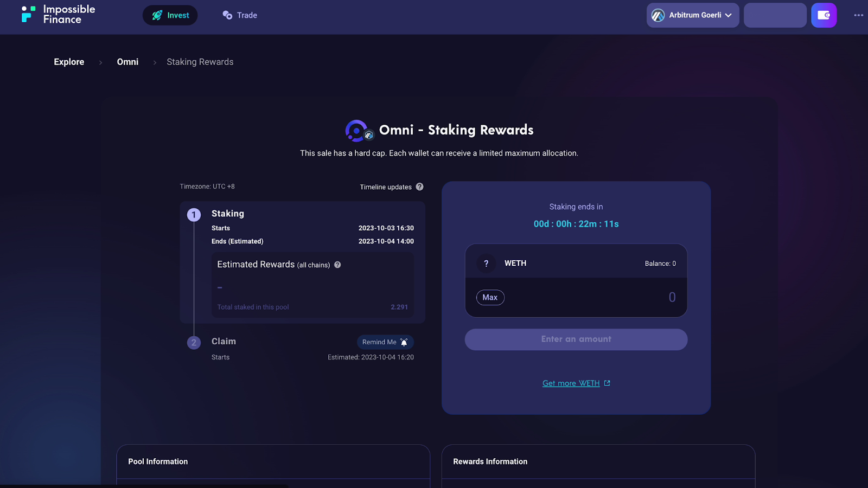Open the Arbitrum Goerli network dropdown

pos(692,15)
